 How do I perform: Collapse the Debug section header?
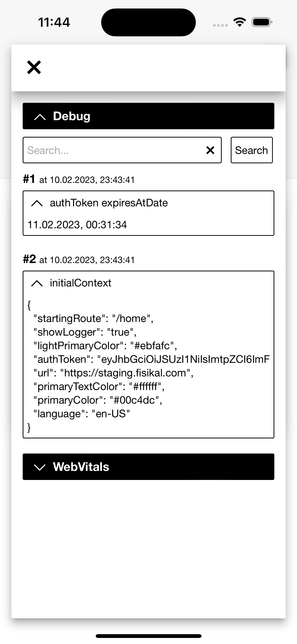click(x=148, y=116)
